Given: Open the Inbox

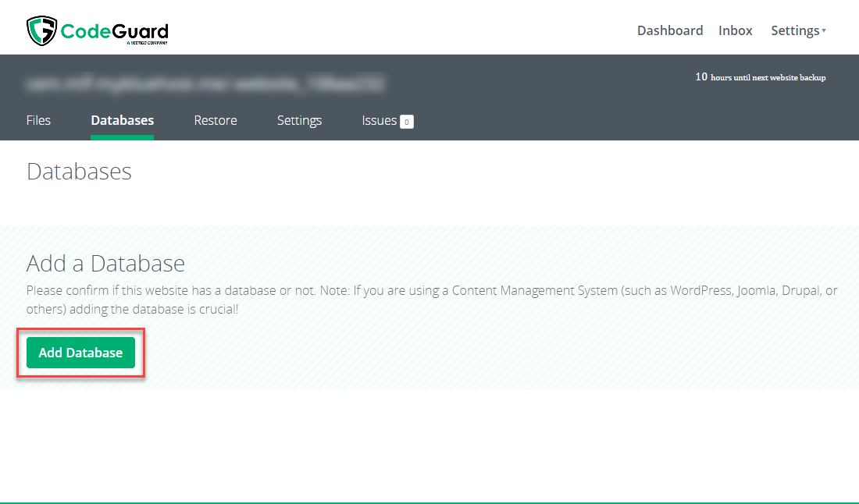Looking at the screenshot, I should pyautogui.click(x=735, y=30).
